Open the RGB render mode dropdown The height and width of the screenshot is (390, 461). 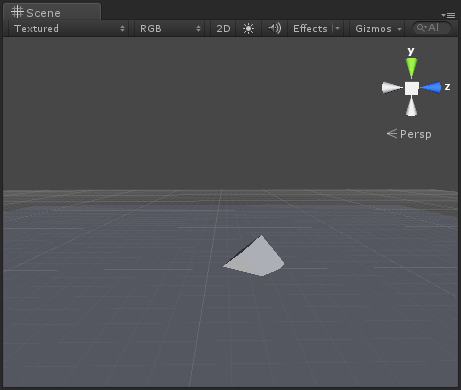(170, 29)
